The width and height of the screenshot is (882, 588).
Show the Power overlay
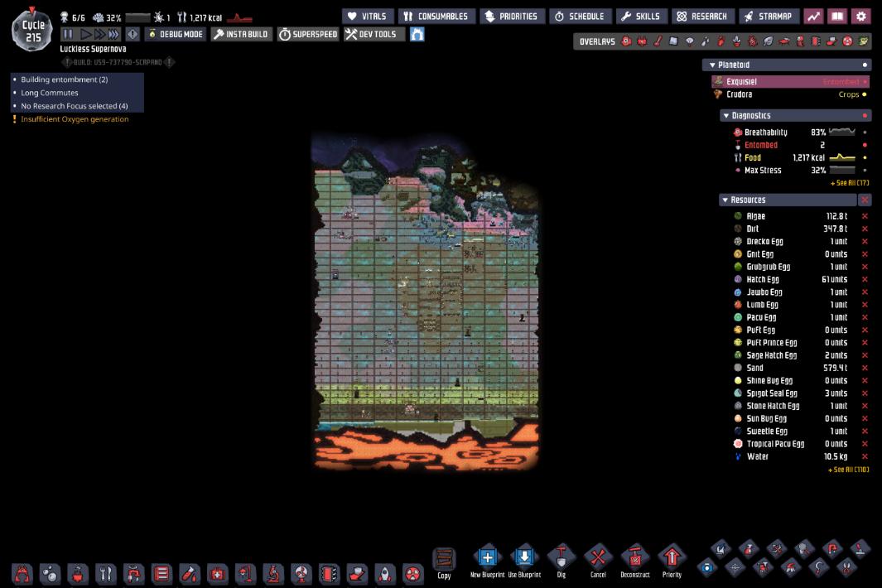pos(642,41)
